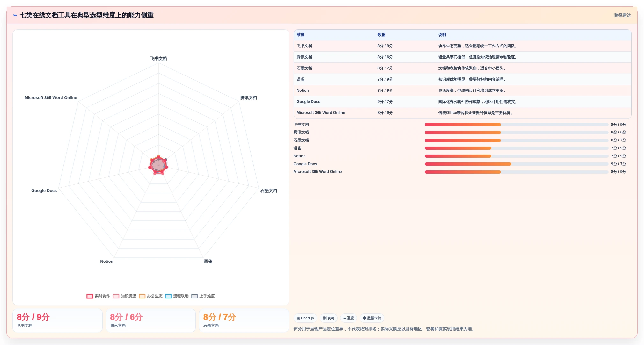Image resolution: width=644 pixels, height=345 pixels.
Task: Click the 9分 / 7分 table cell
Action: (x=385, y=102)
